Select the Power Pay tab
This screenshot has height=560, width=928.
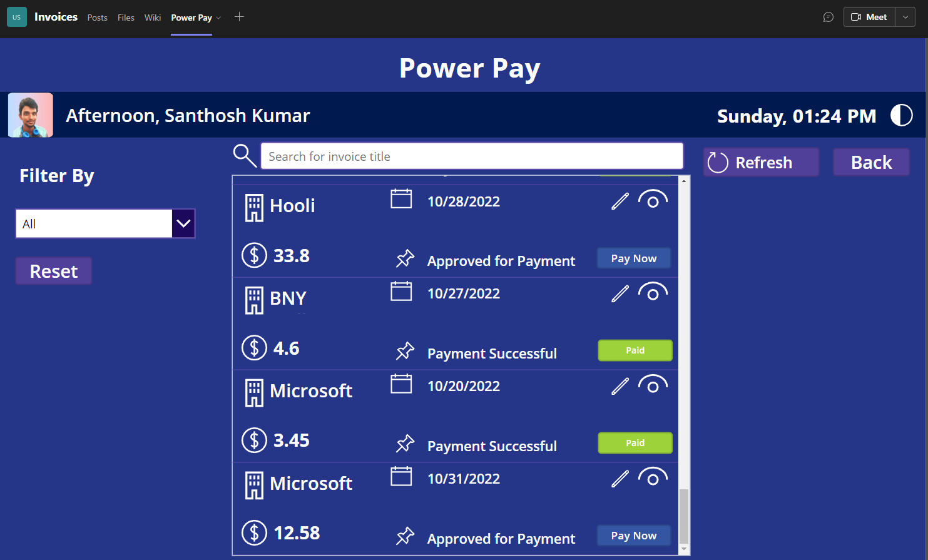coord(191,18)
